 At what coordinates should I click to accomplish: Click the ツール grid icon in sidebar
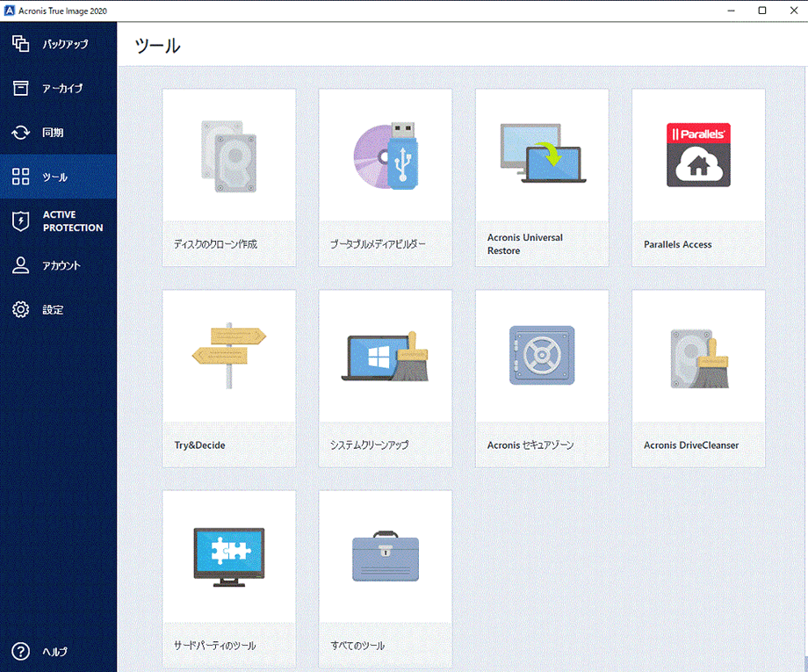tap(20, 177)
